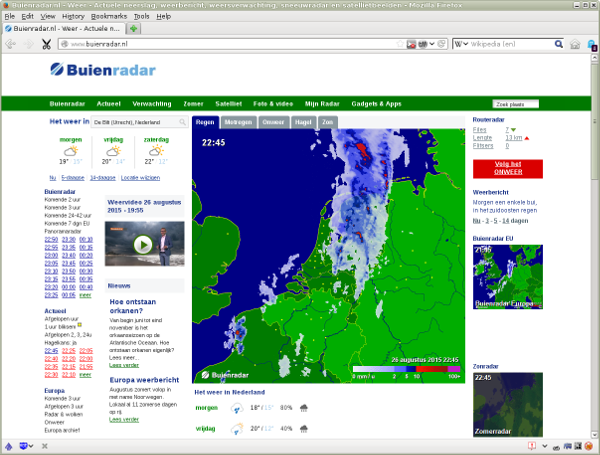Screen dimensions: 600x455
Task: Switch to the Zon radar tab
Action: point(327,122)
